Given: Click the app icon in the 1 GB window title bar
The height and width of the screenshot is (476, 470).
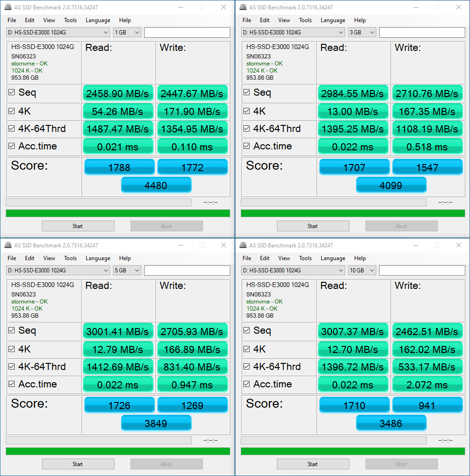Looking at the screenshot, I should point(8,7).
